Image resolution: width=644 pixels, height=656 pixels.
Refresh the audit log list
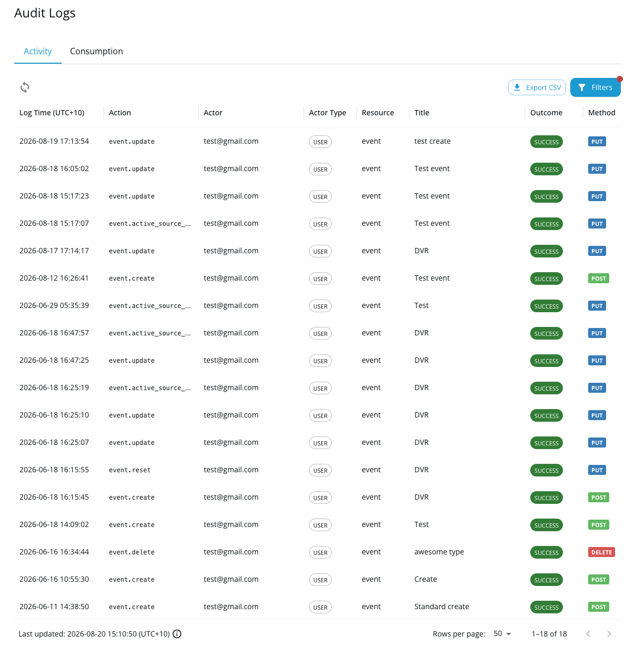(25, 87)
